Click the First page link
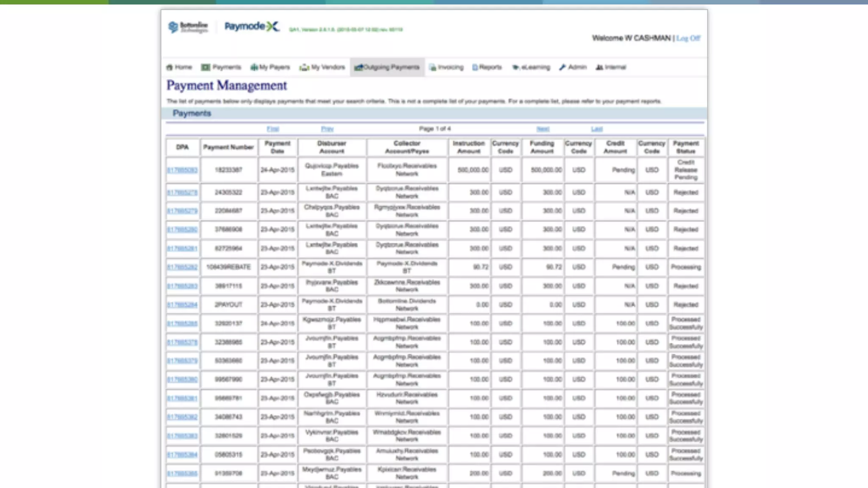 (x=273, y=129)
